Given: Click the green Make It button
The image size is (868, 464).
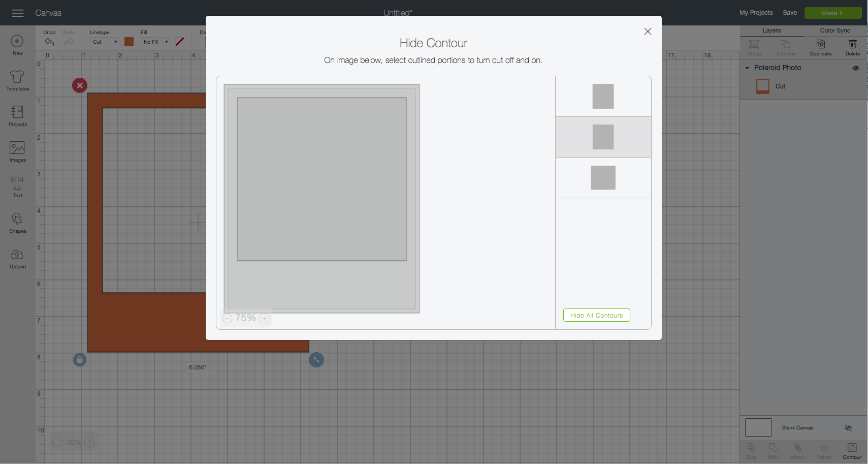Looking at the screenshot, I should (x=832, y=13).
